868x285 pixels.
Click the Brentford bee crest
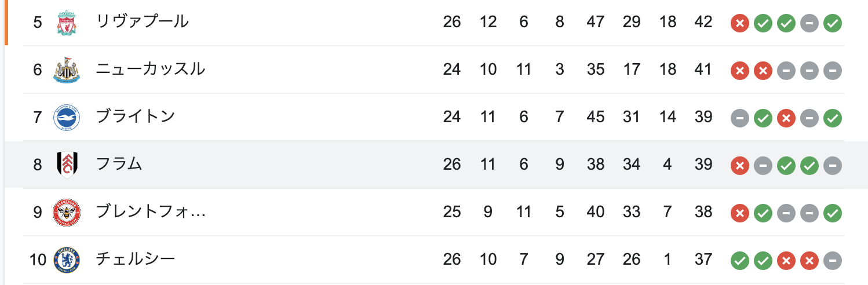tap(67, 213)
